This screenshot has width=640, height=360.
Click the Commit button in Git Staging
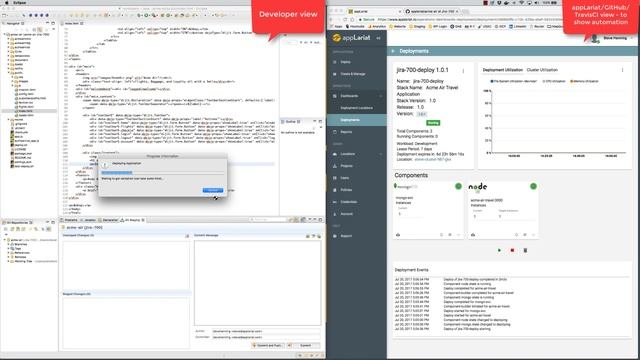pyautogui.click(x=305, y=345)
